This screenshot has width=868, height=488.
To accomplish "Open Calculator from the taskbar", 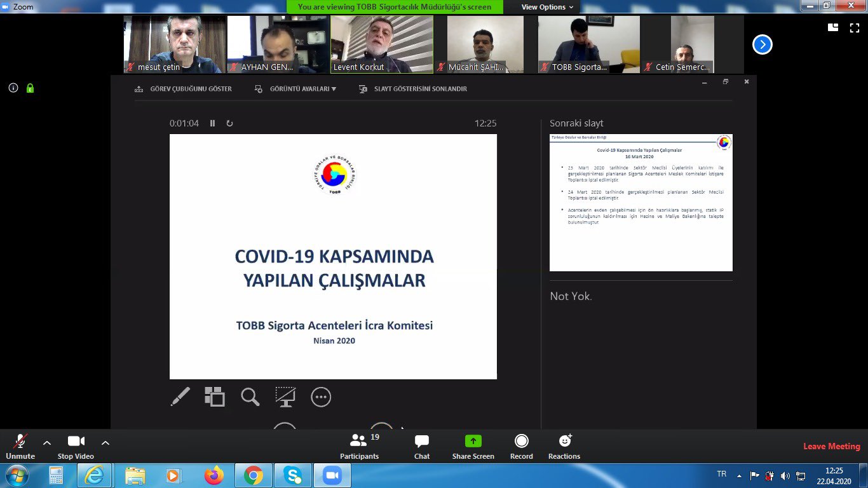I will 57,475.
